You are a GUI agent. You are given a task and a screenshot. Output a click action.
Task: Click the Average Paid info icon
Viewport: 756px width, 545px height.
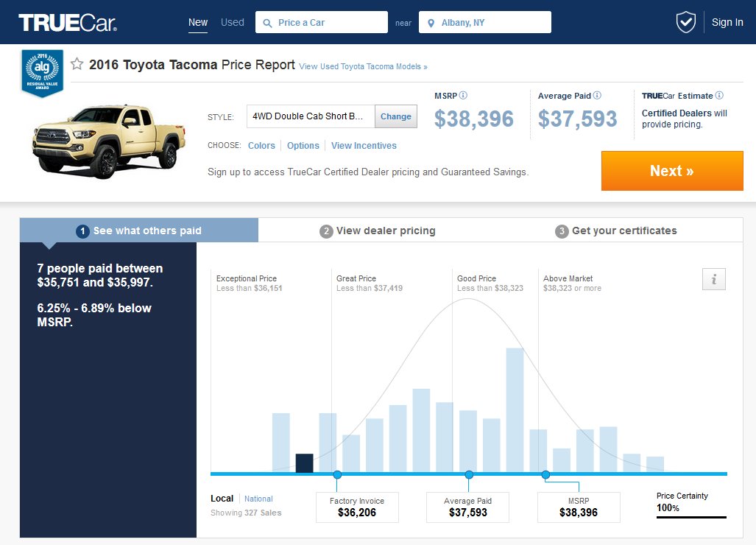coord(597,96)
